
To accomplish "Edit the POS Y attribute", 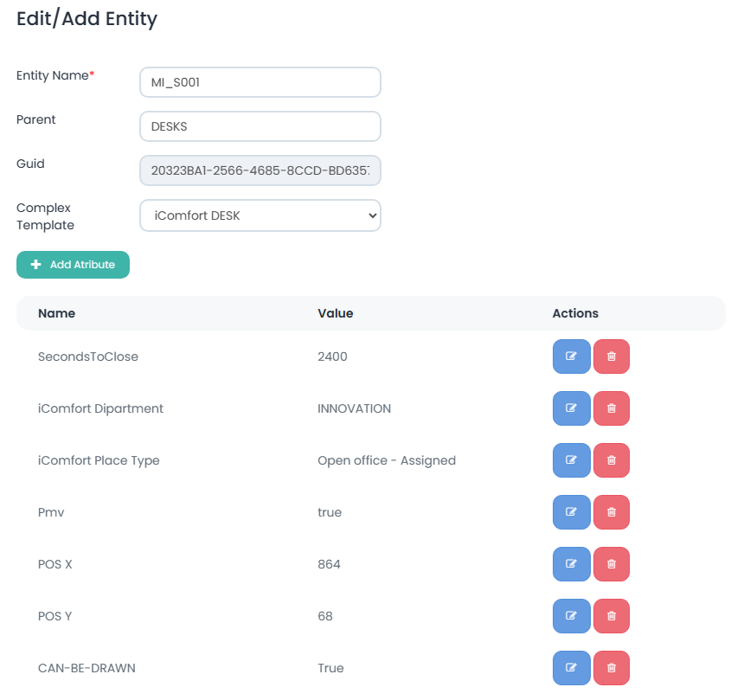I will coord(571,616).
